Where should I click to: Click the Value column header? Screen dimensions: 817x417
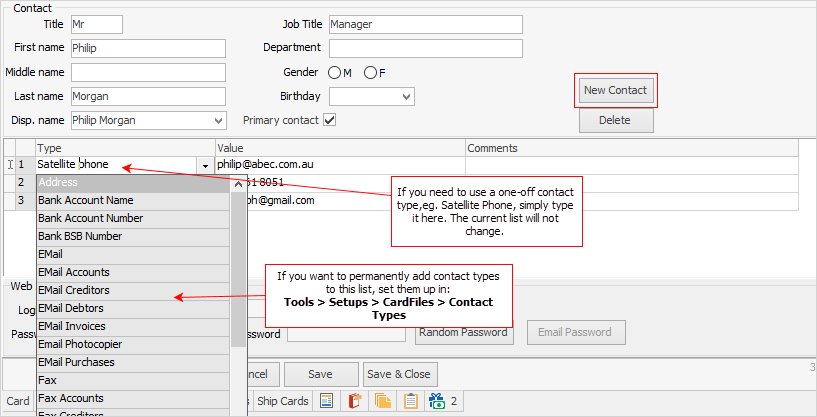(340, 148)
